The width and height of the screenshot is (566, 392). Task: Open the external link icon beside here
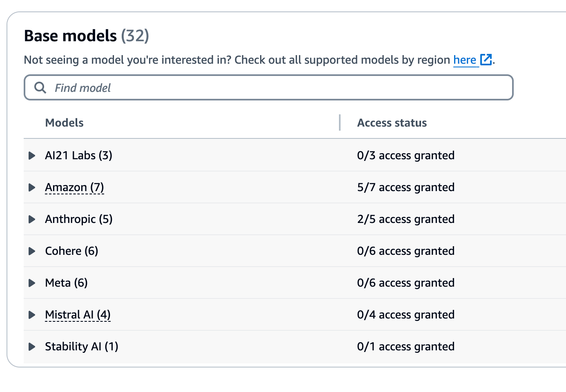click(486, 60)
